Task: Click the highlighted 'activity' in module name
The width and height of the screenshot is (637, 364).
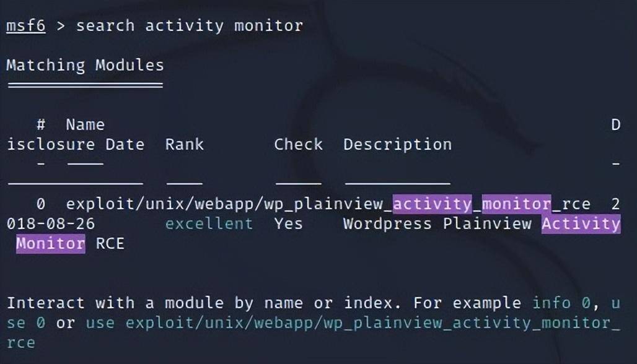Action: pyautogui.click(x=433, y=204)
